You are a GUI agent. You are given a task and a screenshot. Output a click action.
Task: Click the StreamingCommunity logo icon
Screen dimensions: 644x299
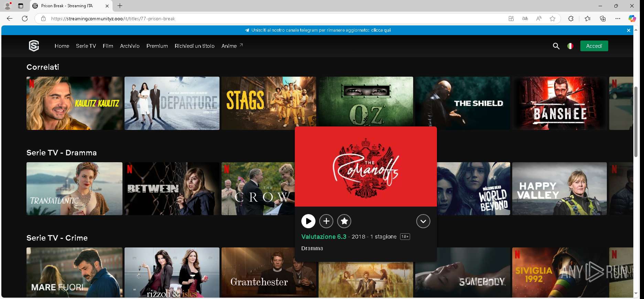click(34, 46)
